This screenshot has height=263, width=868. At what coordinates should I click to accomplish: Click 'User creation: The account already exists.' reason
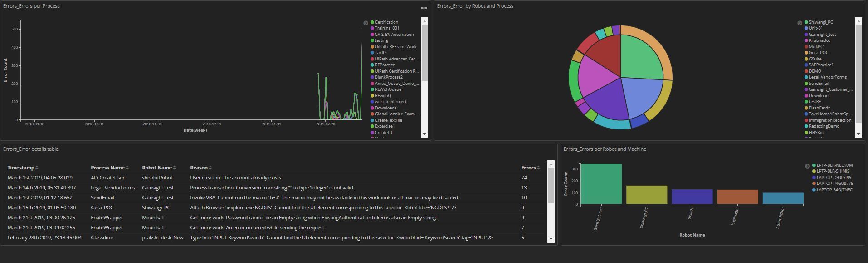236,178
